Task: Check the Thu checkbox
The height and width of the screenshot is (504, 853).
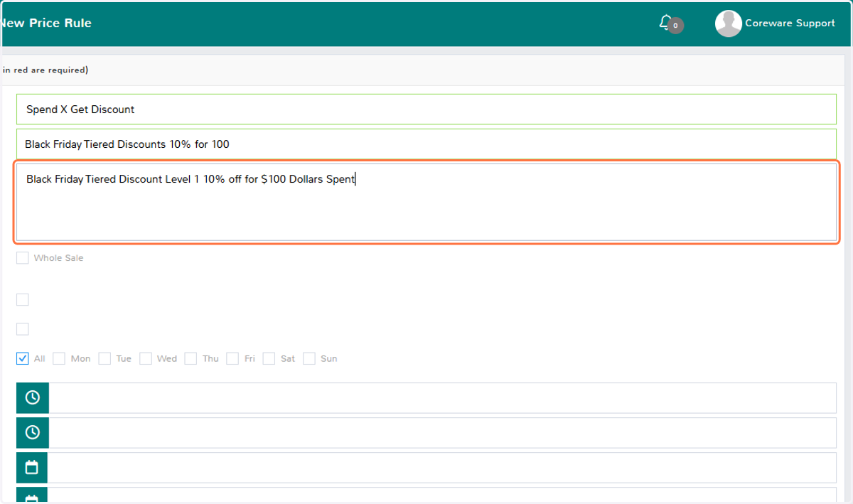Action: point(191,358)
